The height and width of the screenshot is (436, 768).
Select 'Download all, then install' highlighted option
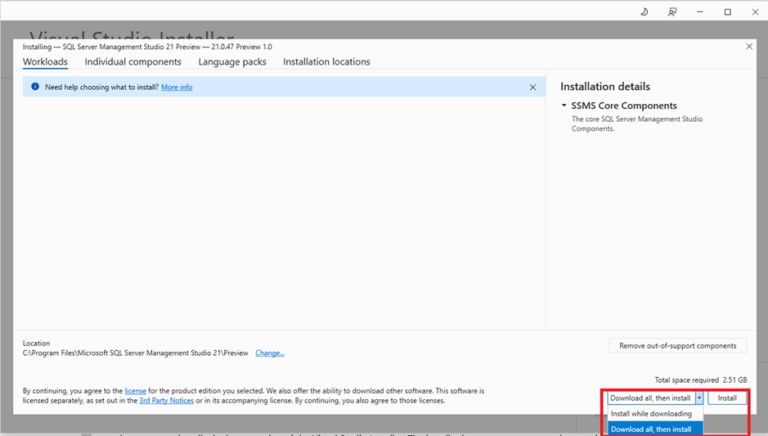click(x=651, y=429)
